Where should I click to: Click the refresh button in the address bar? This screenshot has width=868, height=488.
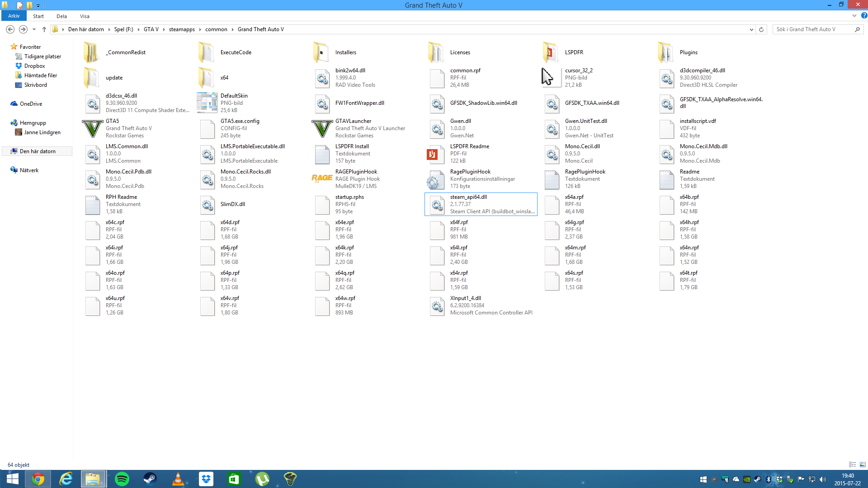pyautogui.click(x=761, y=29)
